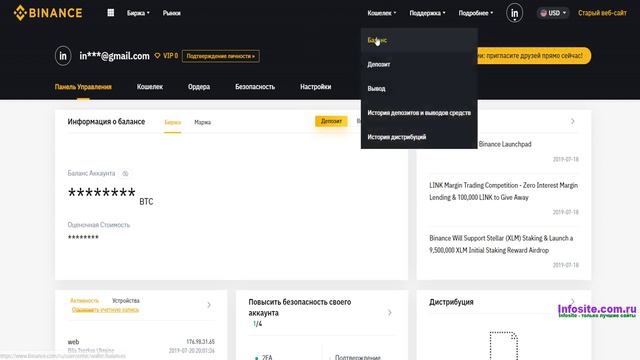The height and width of the screenshot is (360, 640).
Task: Toggle the balance visibility eye icon
Action: [x=125, y=173]
